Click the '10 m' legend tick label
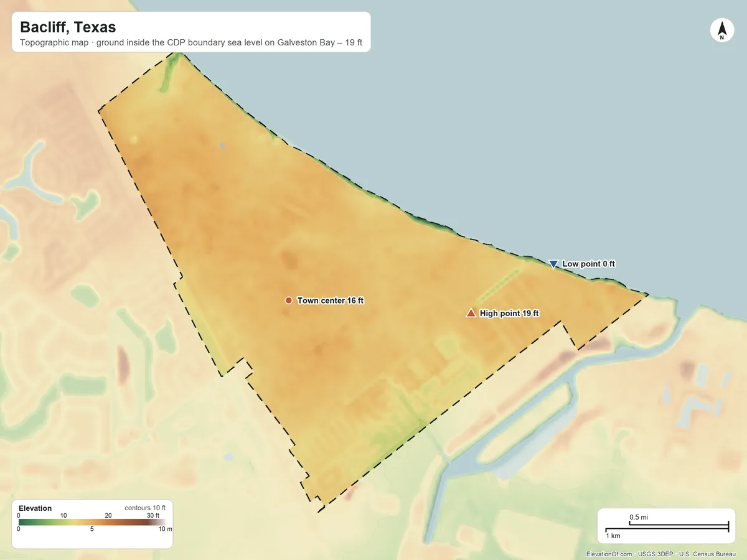Viewport: 747px width, 560px height. pyautogui.click(x=166, y=530)
